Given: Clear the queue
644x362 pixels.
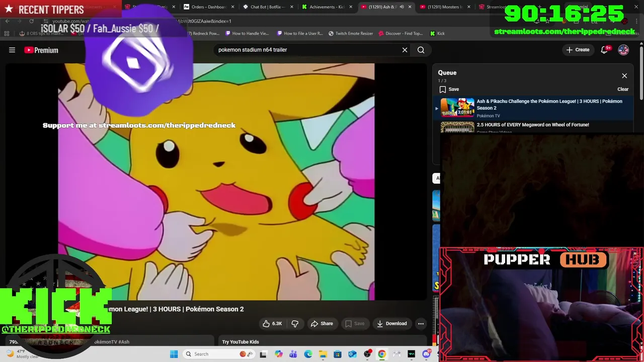Looking at the screenshot, I should pos(623,89).
